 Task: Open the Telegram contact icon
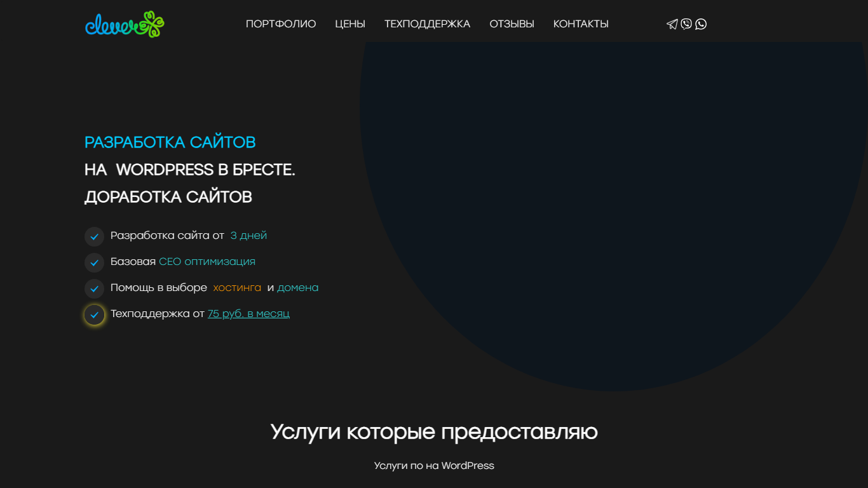[x=672, y=24]
